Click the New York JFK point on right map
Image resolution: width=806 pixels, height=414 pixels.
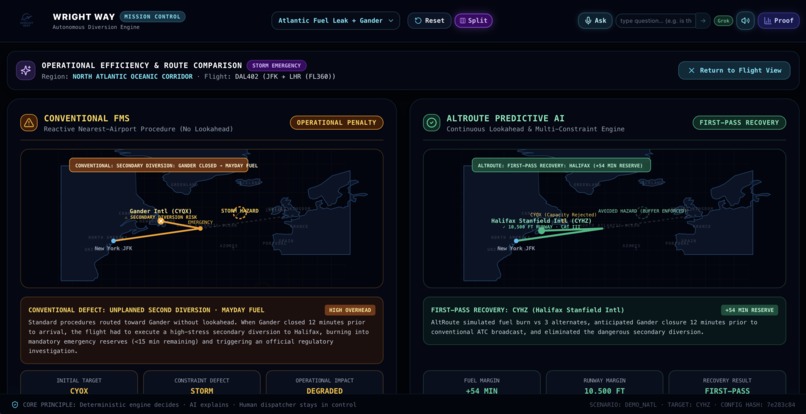pyautogui.click(x=516, y=241)
